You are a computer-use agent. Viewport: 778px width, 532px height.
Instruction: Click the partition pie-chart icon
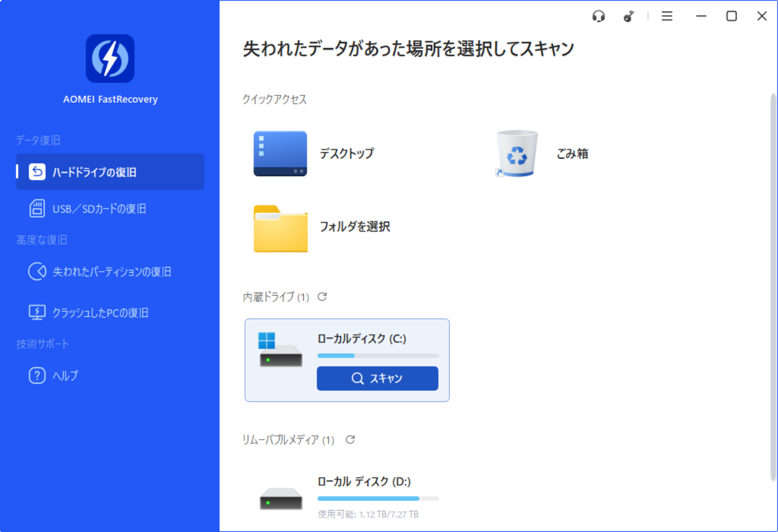tap(37, 271)
